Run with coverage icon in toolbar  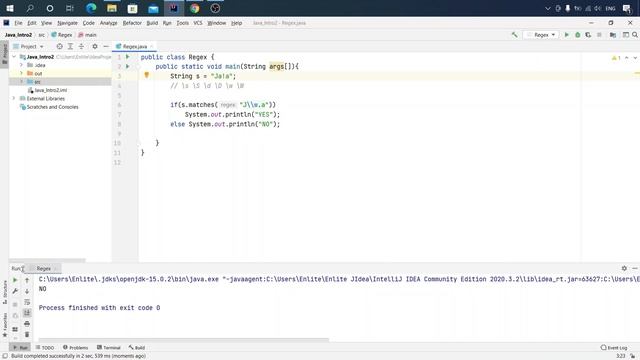[588, 35]
